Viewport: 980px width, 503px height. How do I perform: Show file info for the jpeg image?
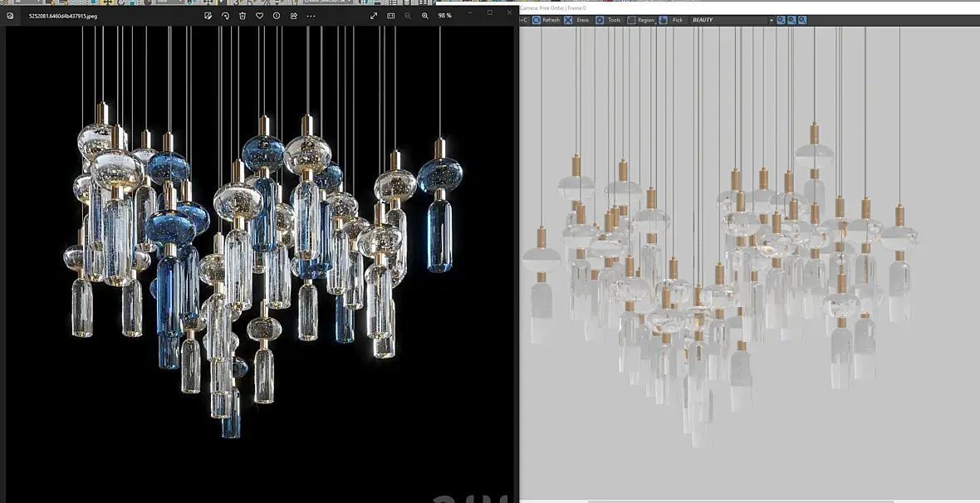click(x=277, y=16)
